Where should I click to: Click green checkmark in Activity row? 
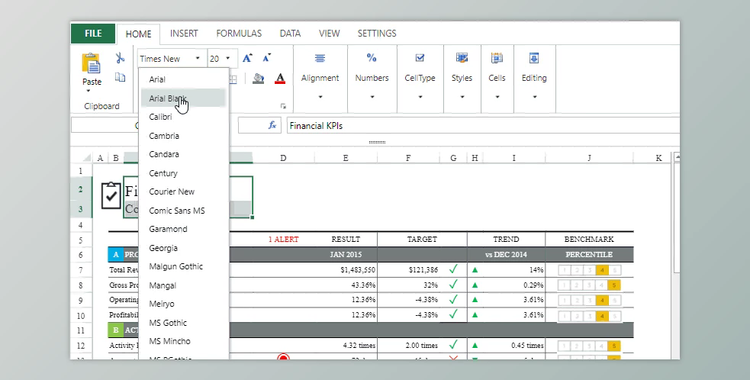[x=453, y=345]
